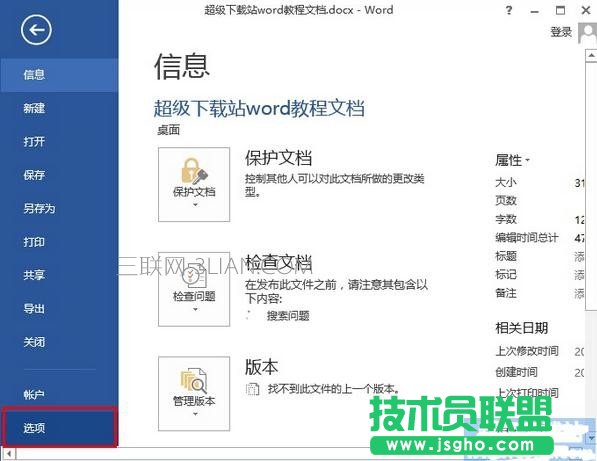
Task: Click the 备注 property label
Action: coord(506,293)
